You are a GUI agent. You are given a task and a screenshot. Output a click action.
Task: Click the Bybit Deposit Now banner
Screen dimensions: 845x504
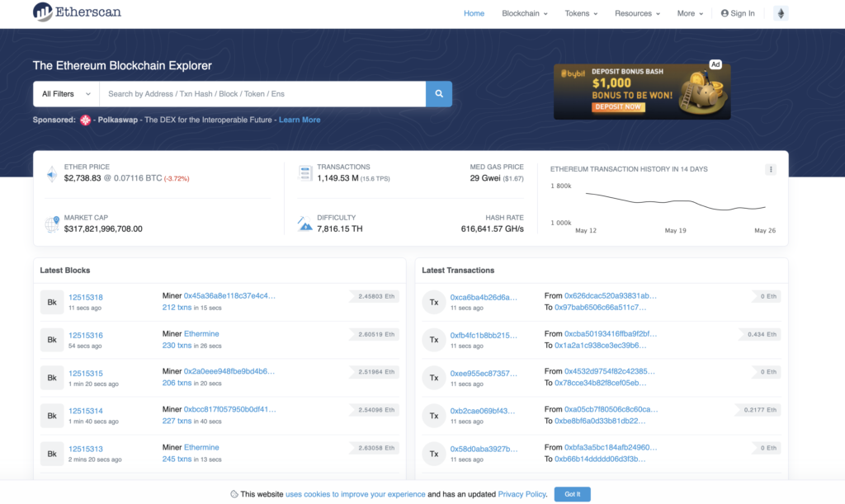pyautogui.click(x=642, y=92)
